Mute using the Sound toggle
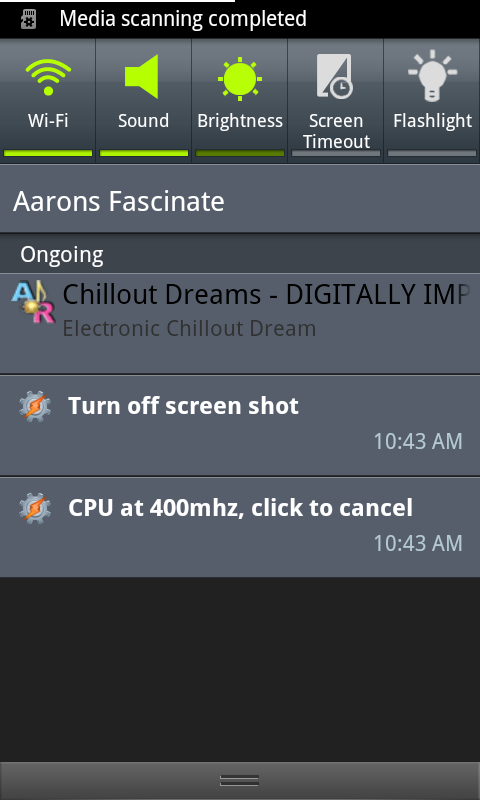This screenshot has height=800, width=480. [143, 101]
